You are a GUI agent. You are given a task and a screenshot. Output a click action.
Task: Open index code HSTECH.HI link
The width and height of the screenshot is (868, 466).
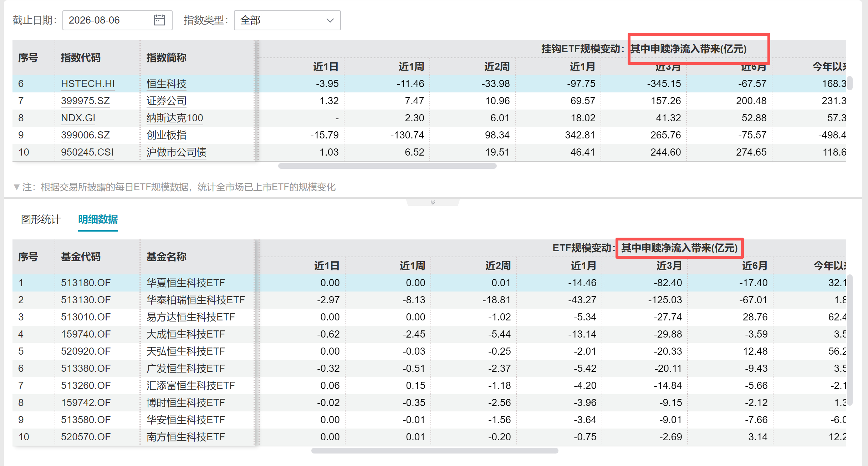coord(88,83)
